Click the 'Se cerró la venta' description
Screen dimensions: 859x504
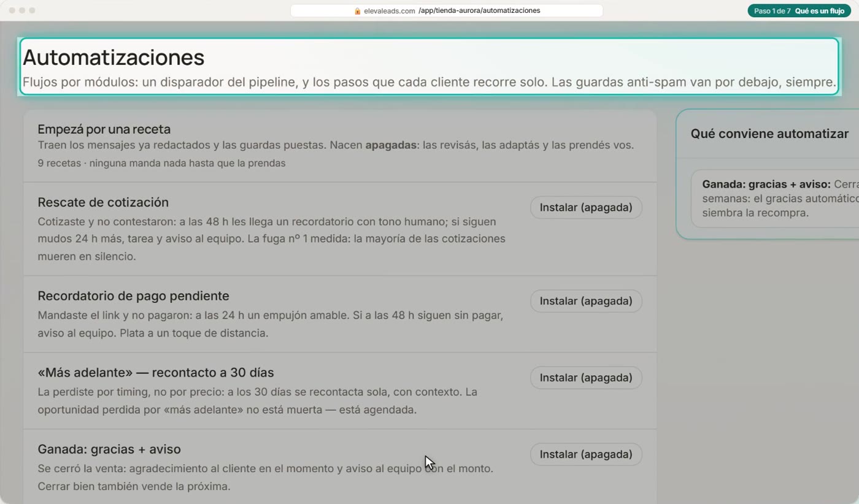(266, 478)
